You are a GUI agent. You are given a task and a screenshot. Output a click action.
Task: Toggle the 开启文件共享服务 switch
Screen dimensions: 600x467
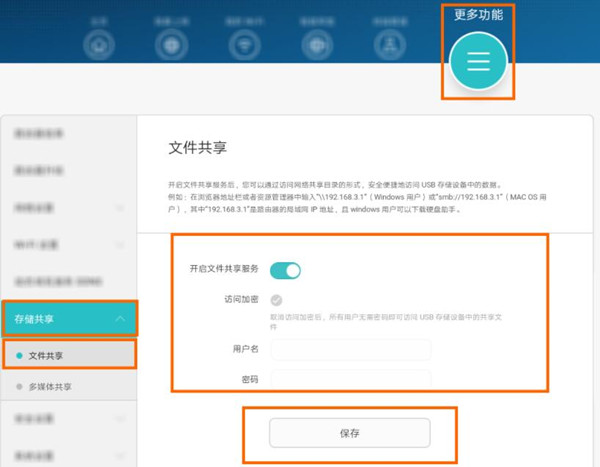tap(285, 270)
